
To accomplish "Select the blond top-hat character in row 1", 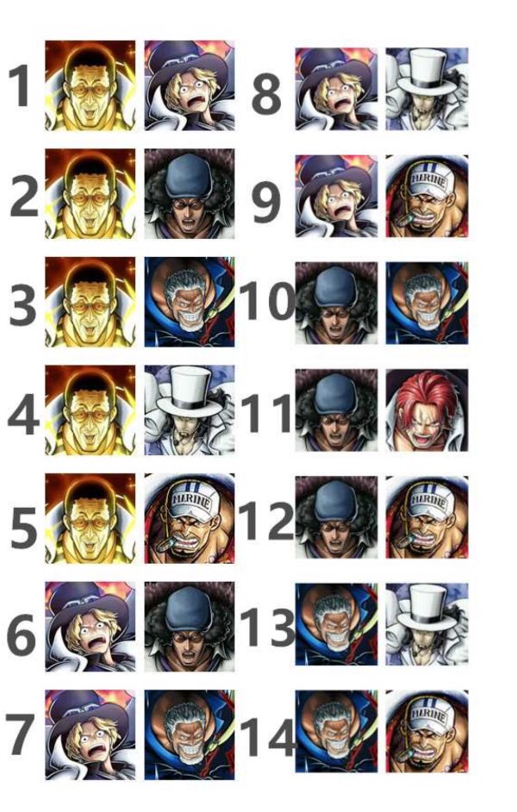I will pos(190,85).
